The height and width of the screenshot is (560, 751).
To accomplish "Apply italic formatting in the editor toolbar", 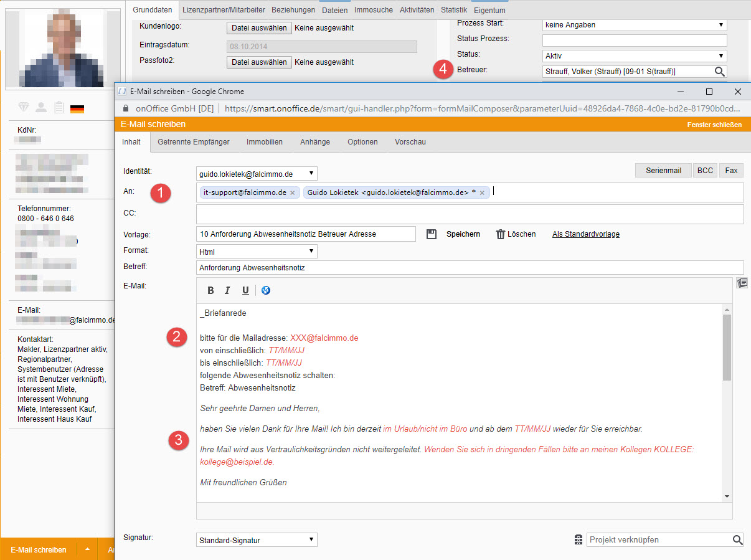I will (227, 290).
